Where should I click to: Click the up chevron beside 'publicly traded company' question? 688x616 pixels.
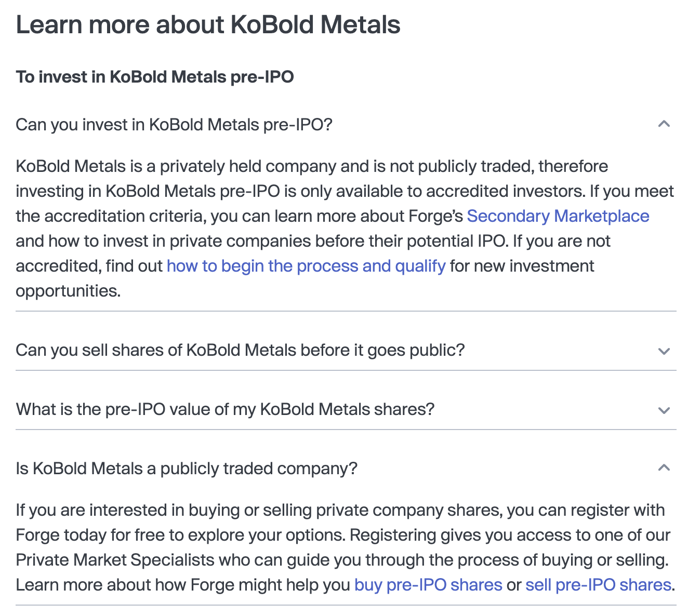coord(664,468)
